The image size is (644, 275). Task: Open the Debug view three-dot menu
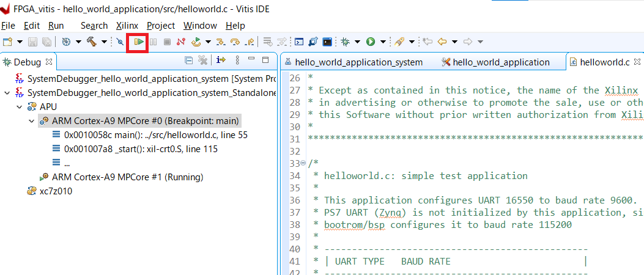click(x=237, y=61)
